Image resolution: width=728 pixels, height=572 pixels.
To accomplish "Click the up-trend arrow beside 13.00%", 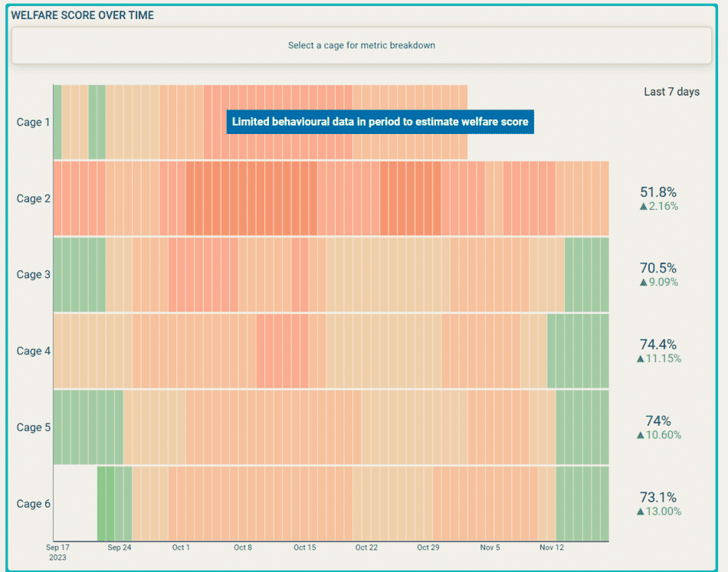I will pos(641,512).
